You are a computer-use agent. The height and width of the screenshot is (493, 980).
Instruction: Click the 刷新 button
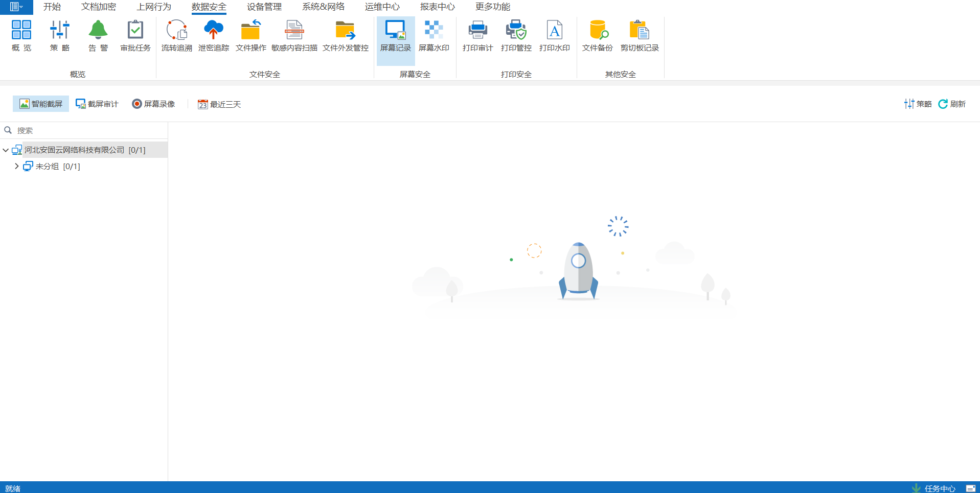pyautogui.click(x=952, y=104)
